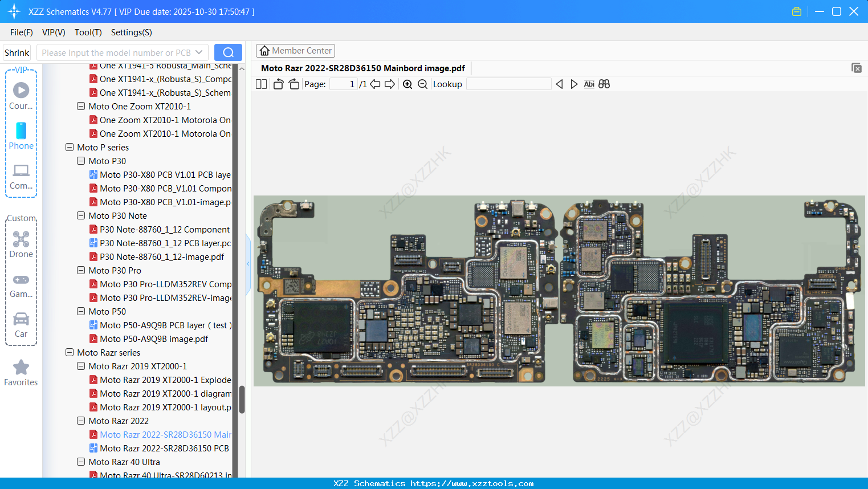
Task: Open the Member Center
Action: (x=295, y=51)
